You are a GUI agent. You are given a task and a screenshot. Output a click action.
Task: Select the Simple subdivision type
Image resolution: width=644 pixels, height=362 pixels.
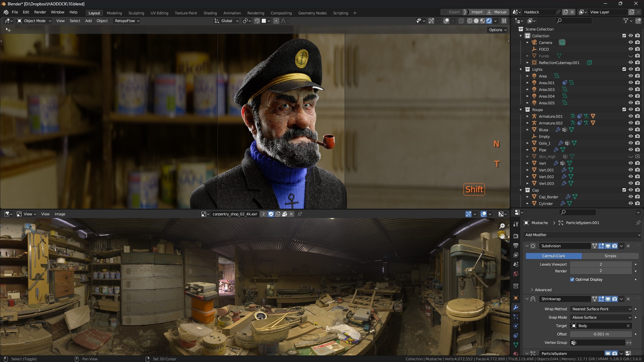610,256
